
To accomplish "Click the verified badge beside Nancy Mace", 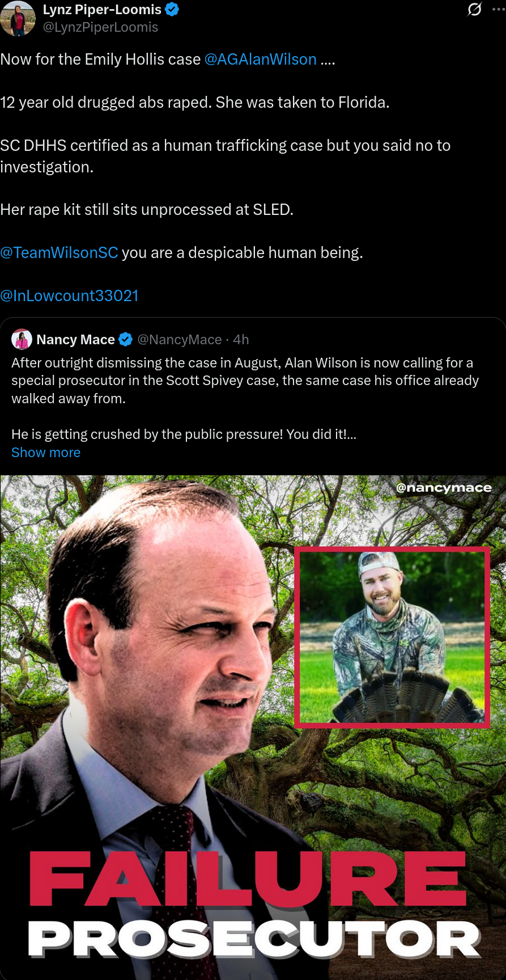I will point(126,339).
